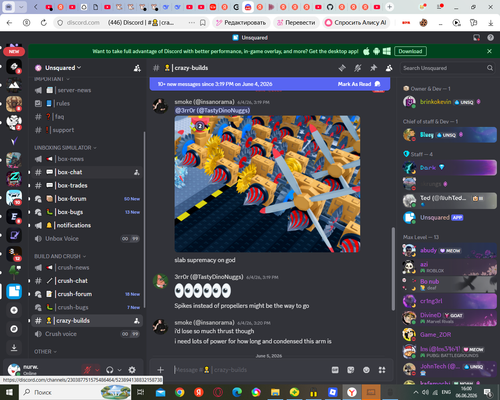The width and height of the screenshot is (500, 400).
Task: Click invite icon on crazy-builds row
Action: (x=137, y=321)
